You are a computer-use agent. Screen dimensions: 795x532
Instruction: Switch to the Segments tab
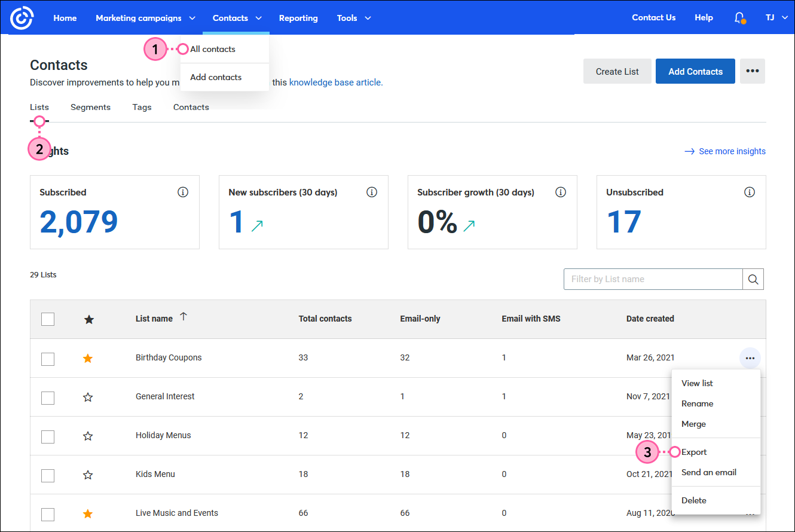coord(90,107)
